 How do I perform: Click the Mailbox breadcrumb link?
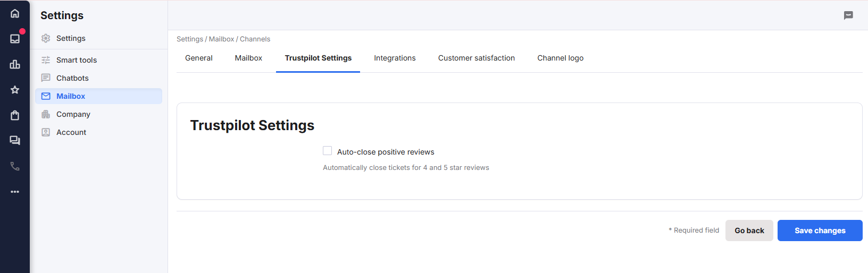point(221,39)
